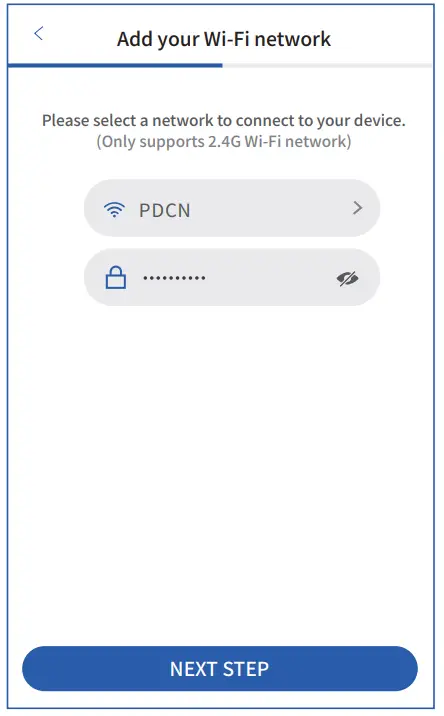Click the Wi-Fi signal icon beside PDCN
This screenshot has width=444, height=716.
pyautogui.click(x=114, y=209)
